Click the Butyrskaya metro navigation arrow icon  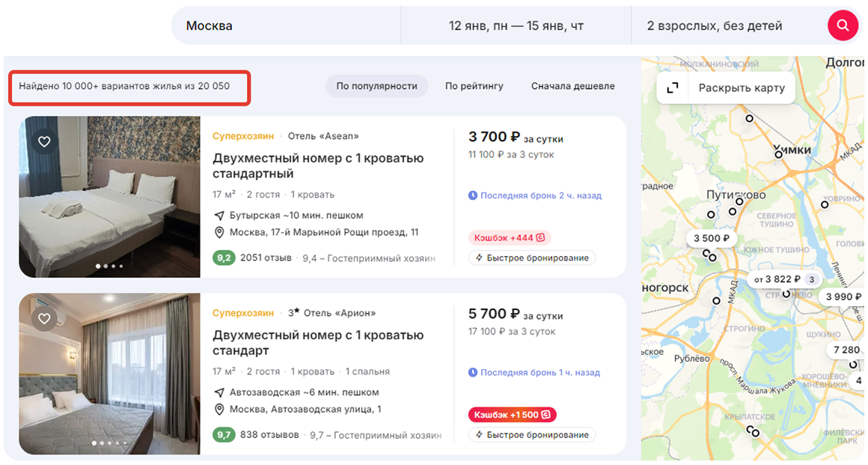pos(219,216)
